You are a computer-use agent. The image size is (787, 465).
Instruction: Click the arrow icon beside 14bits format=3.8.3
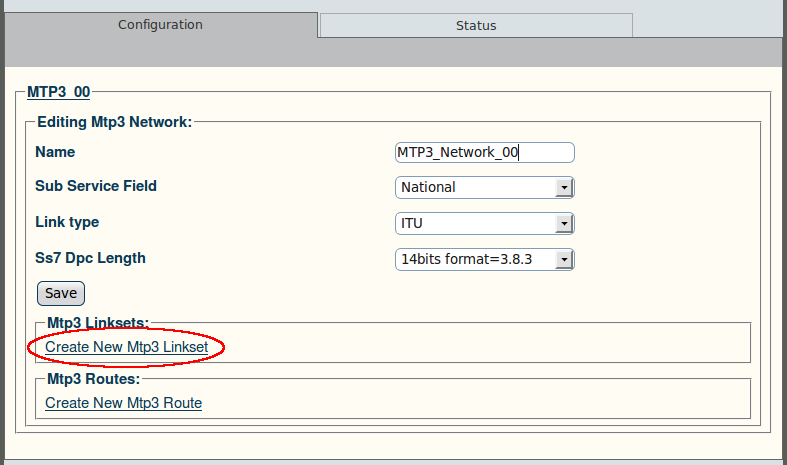[564, 260]
